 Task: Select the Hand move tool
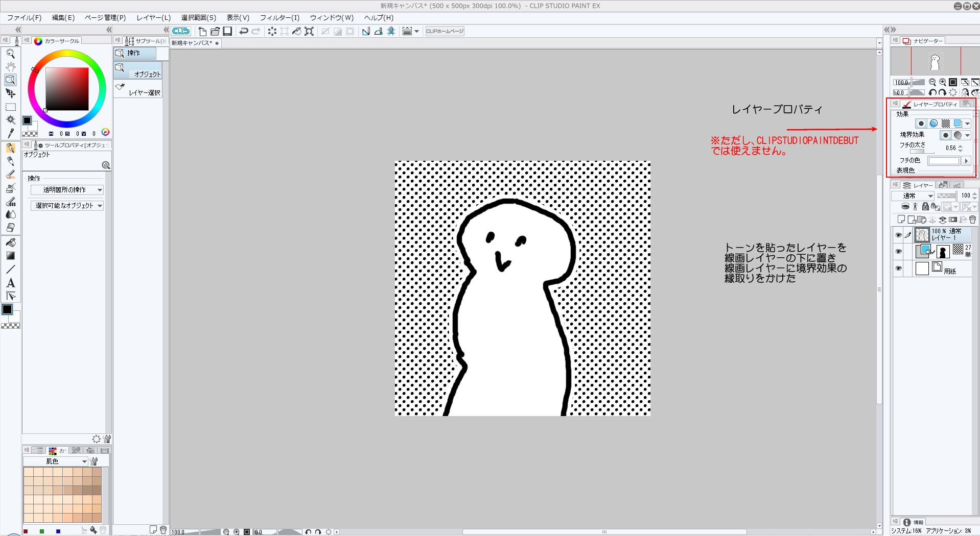[x=10, y=67]
